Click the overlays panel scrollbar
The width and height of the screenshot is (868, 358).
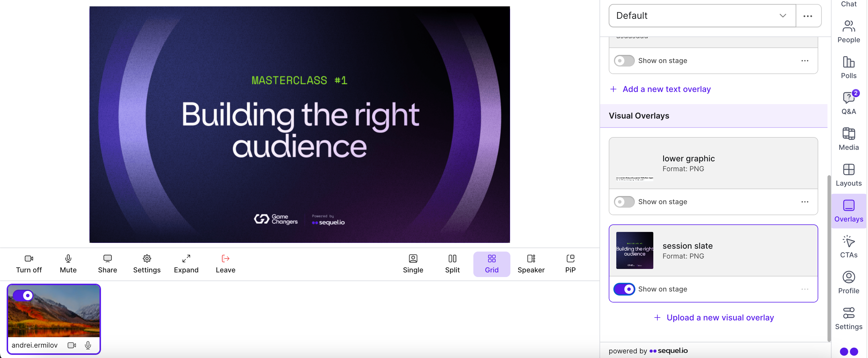coord(829,258)
